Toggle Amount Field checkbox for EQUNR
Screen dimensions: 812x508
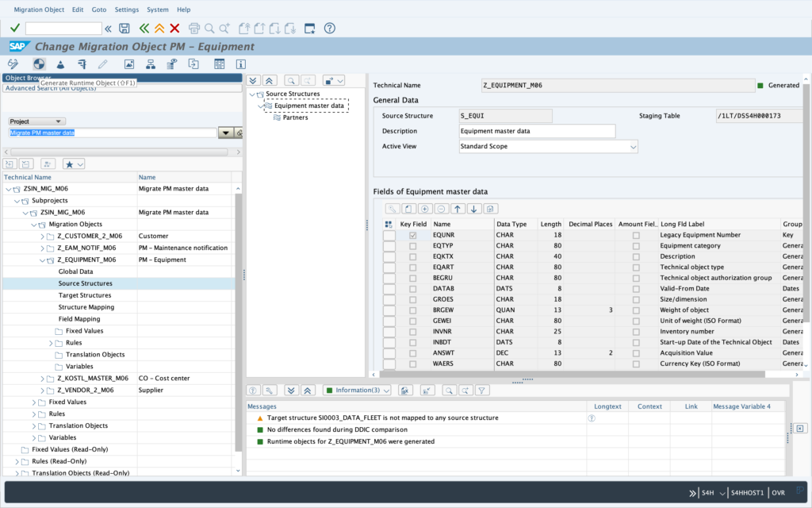[x=636, y=235]
